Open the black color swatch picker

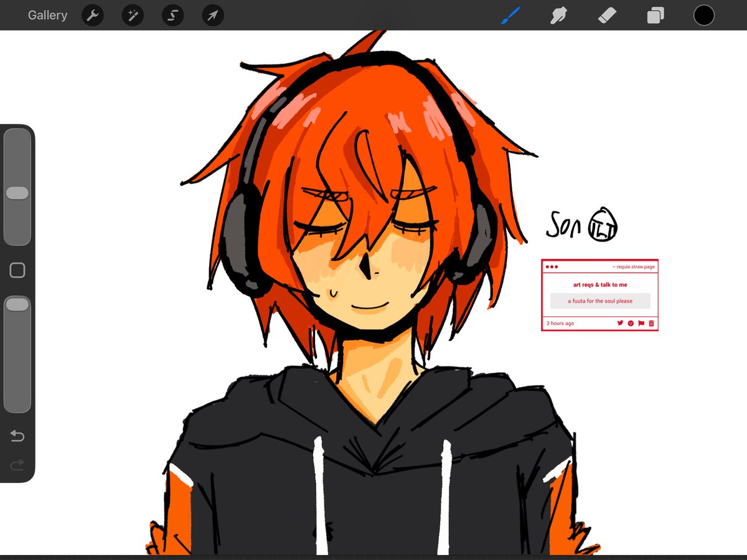click(704, 15)
